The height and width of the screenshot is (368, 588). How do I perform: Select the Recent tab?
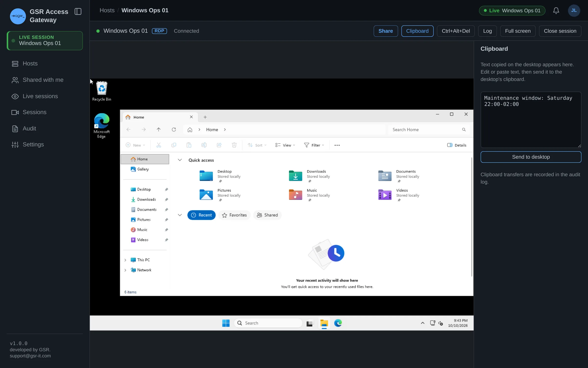201,215
